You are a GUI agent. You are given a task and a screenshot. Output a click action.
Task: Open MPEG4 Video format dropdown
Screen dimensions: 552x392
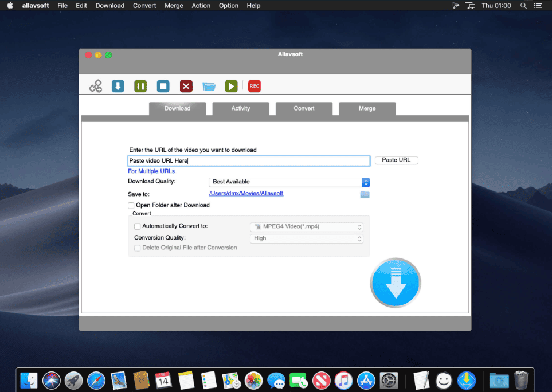[307, 227]
